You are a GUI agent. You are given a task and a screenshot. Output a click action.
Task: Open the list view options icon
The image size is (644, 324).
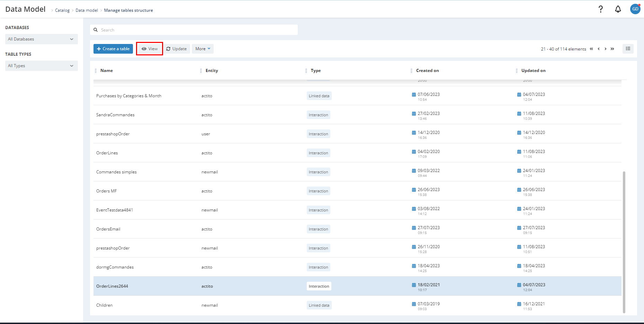[x=628, y=49]
